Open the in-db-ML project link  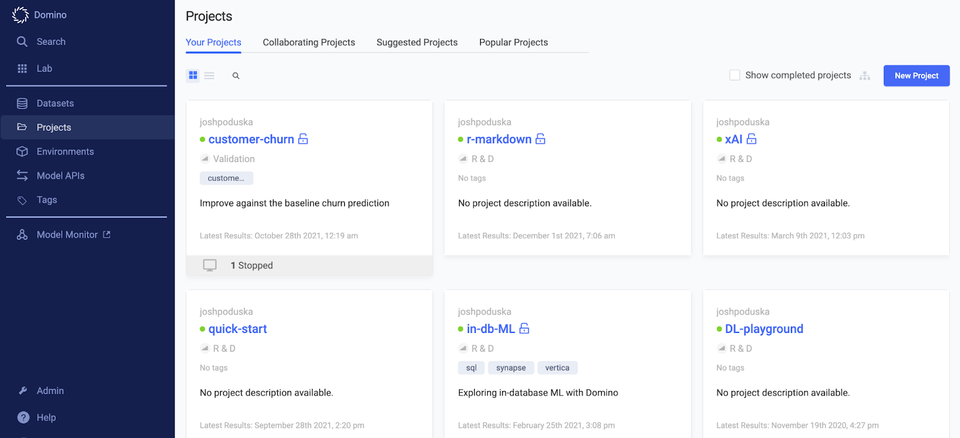tap(490, 329)
